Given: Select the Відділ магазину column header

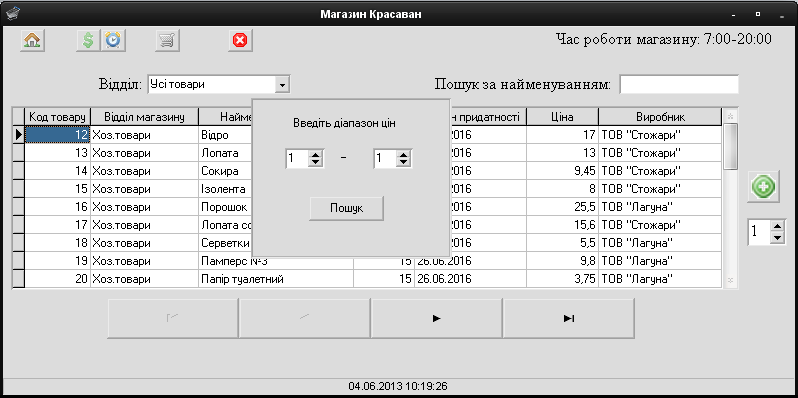Looking at the screenshot, I should coord(144,117).
